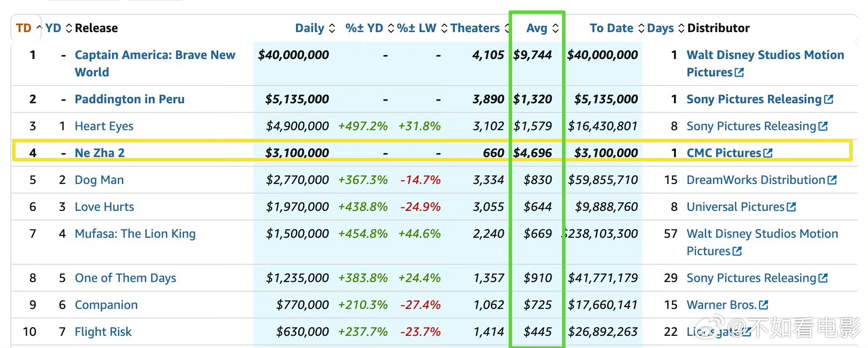This screenshot has height=348, width=868.
Task: Click external-link icon in Captain America row
Action: (x=740, y=72)
